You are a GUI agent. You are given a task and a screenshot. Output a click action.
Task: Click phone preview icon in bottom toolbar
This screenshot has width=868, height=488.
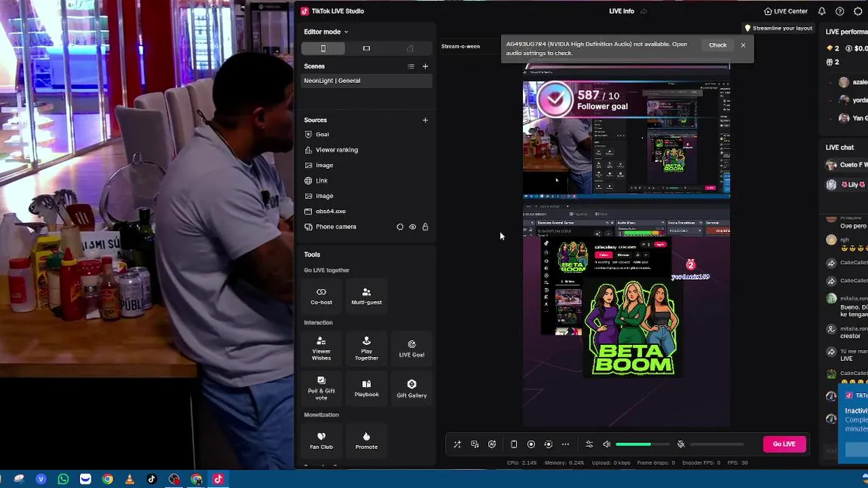pos(514,445)
